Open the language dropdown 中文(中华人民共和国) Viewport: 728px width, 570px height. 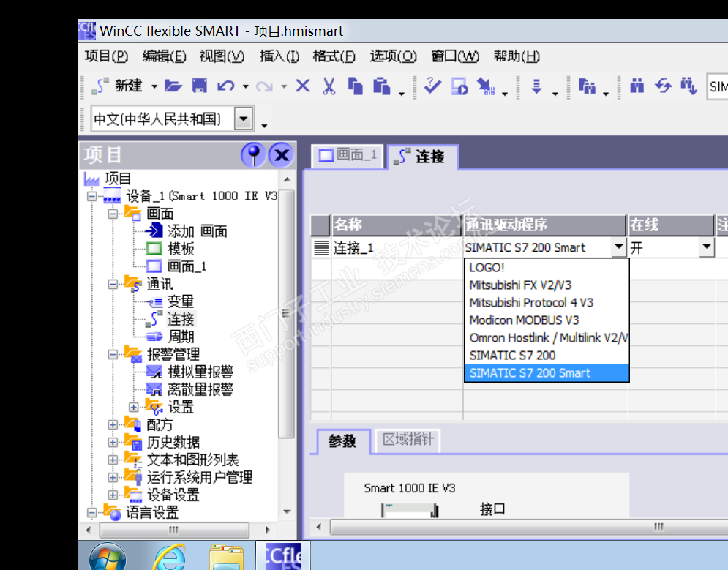tap(244, 119)
